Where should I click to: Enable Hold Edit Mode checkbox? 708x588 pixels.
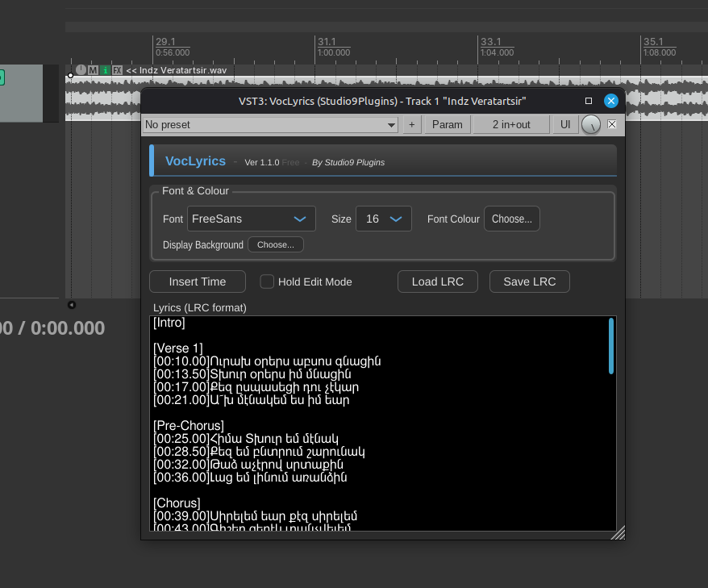267,281
